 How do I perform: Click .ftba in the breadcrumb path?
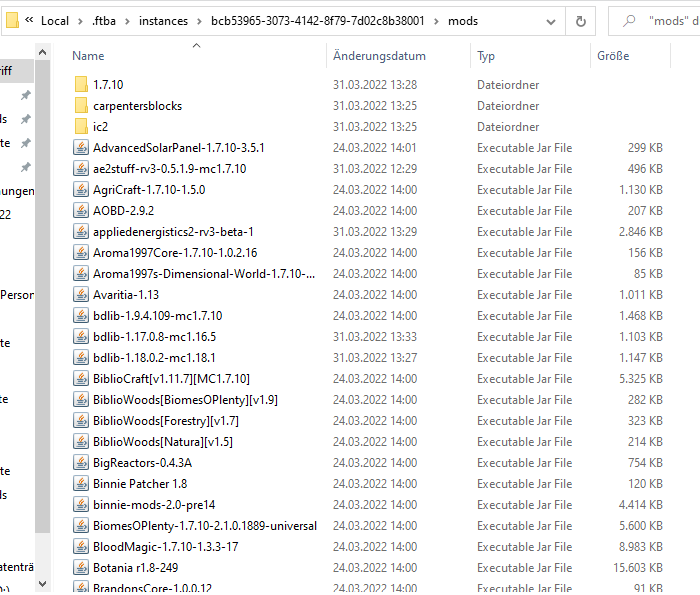pyautogui.click(x=104, y=21)
